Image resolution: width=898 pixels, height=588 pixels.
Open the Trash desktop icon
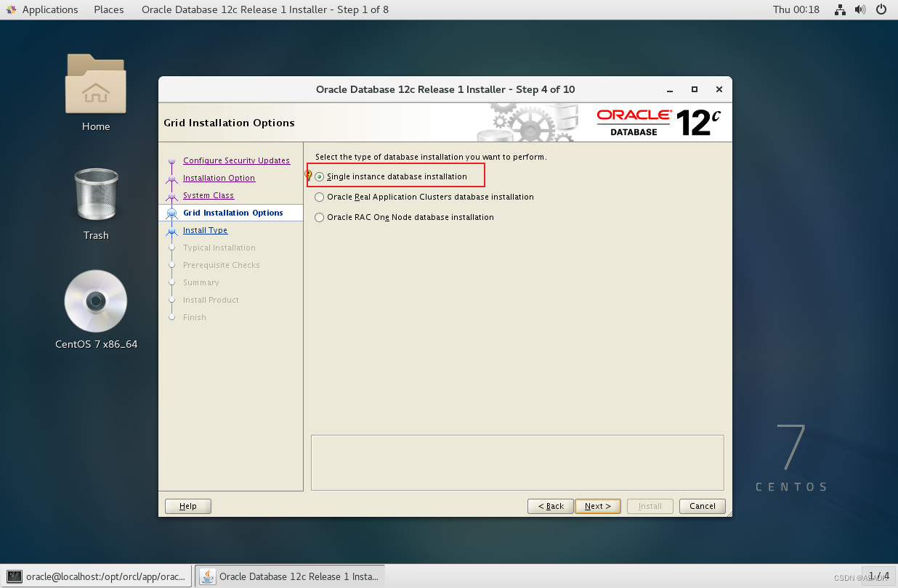(96, 195)
